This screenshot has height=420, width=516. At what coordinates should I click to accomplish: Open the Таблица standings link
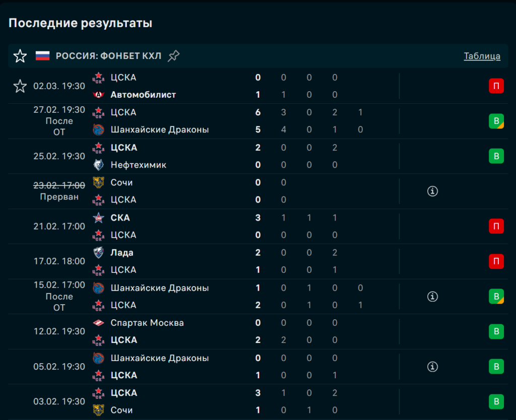click(482, 56)
